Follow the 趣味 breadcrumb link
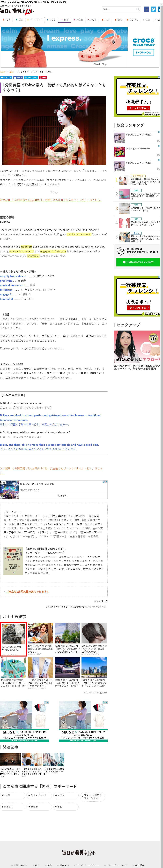Image resolution: width=163 pixels, height=868 pixels. tap(11, 72)
